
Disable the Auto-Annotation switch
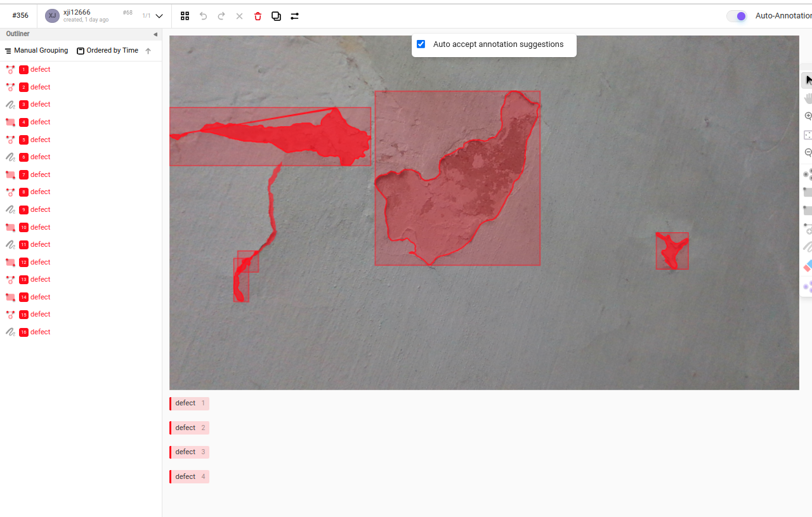tap(737, 16)
